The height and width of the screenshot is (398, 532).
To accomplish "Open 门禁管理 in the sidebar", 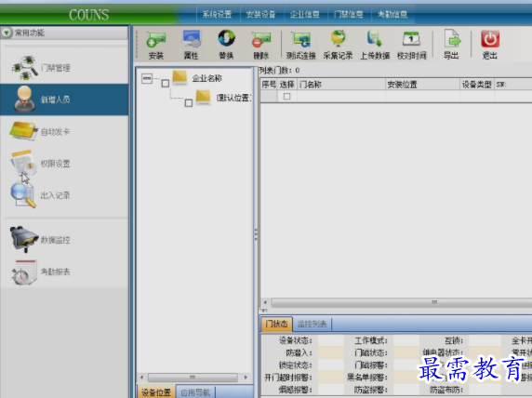I will (64, 68).
